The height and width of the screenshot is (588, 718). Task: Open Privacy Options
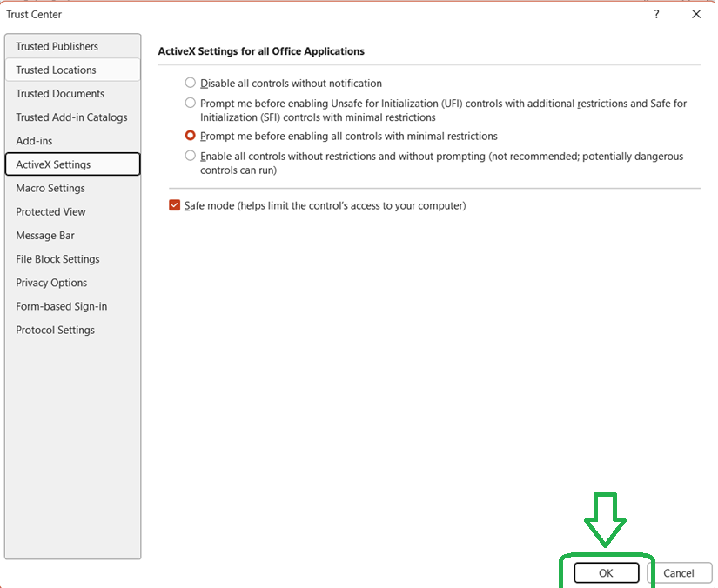coord(73,283)
